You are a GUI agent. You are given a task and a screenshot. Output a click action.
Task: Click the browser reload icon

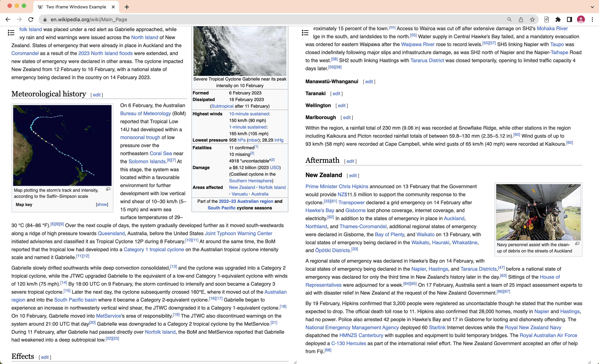point(31,19)
